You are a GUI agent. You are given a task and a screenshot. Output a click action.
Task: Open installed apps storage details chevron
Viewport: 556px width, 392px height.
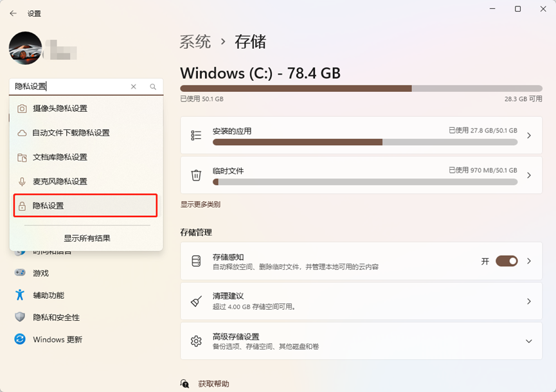click(529, 136)
